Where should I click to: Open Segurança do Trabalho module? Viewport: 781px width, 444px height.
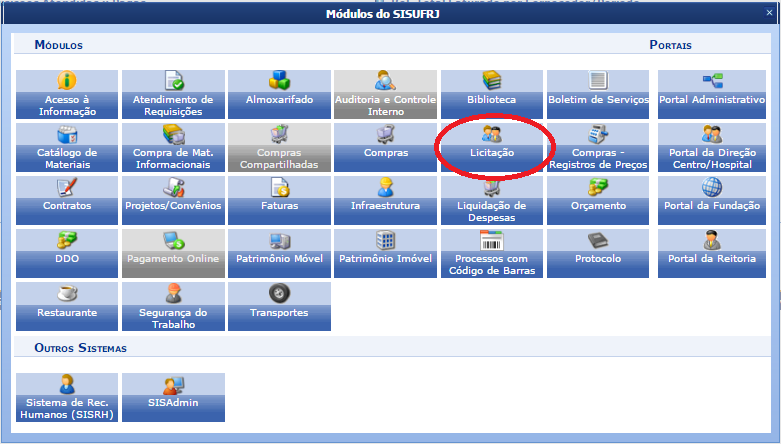[x=173, y=305]
